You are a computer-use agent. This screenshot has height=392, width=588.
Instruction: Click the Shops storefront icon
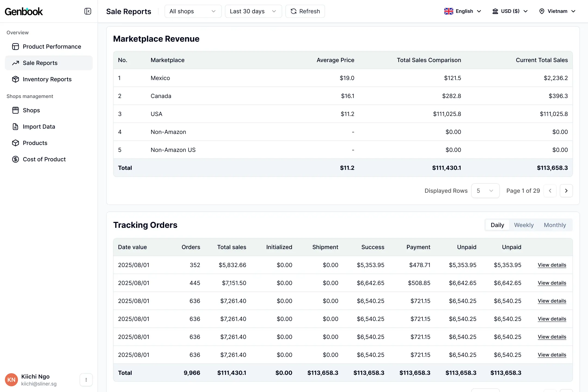[16, 110]
